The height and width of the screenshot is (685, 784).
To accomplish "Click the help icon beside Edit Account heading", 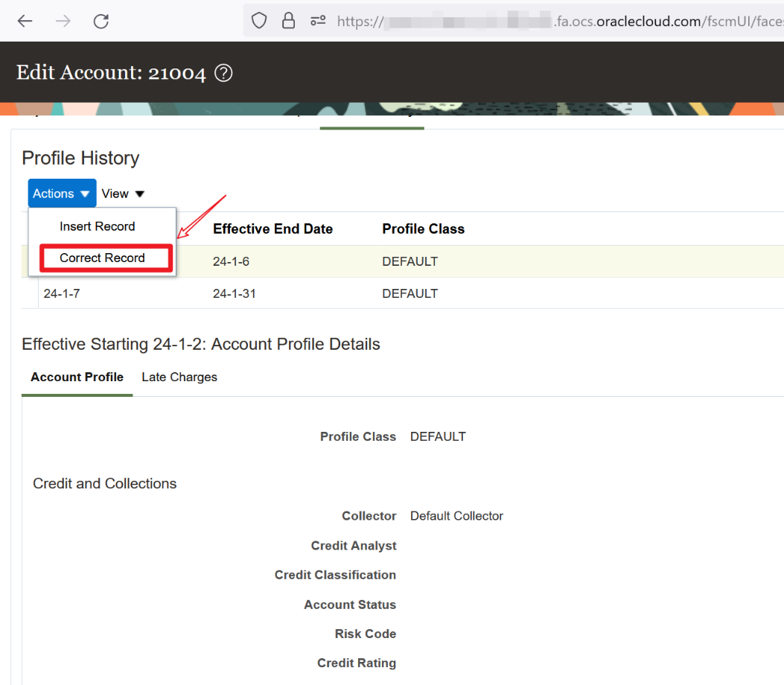I will click(223, 72).
